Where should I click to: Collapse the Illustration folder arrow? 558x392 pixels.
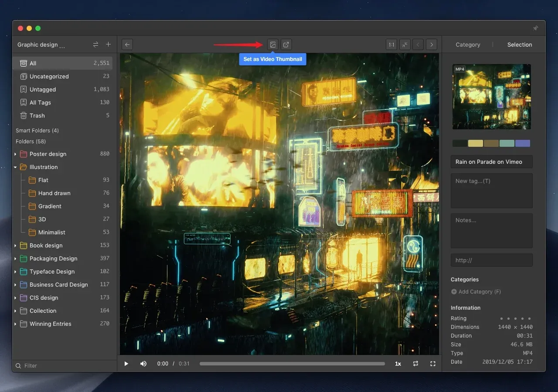[16, 167]
